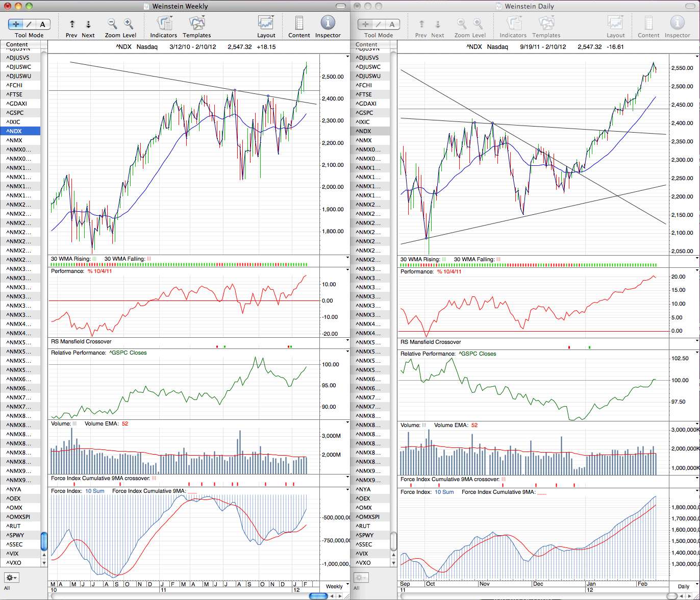
Task: Select line drawing tool in Weinstein Weekly
Action: coord(29,24)
